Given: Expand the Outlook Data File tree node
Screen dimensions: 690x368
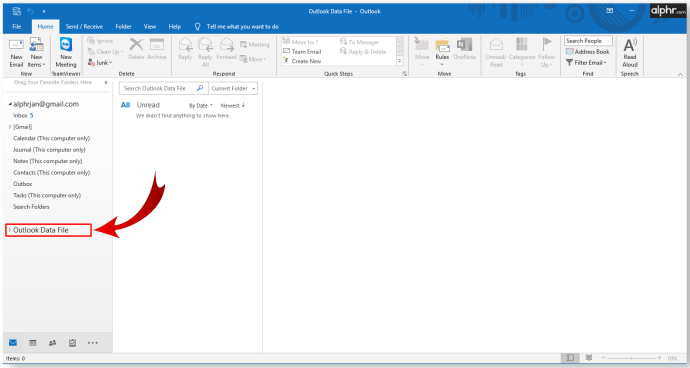Looking at the screenshot, I should 10,230.
